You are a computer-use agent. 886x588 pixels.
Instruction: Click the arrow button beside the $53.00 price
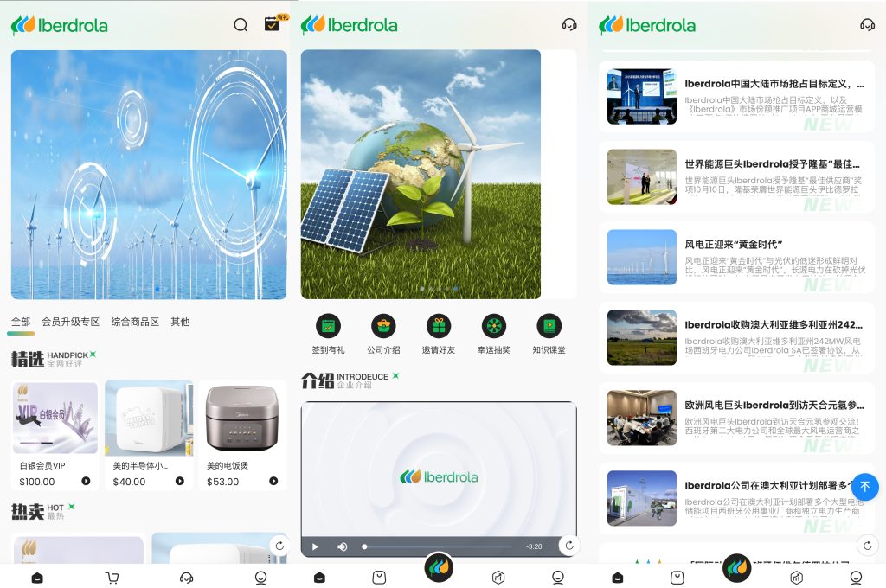[x=273, y=482]
